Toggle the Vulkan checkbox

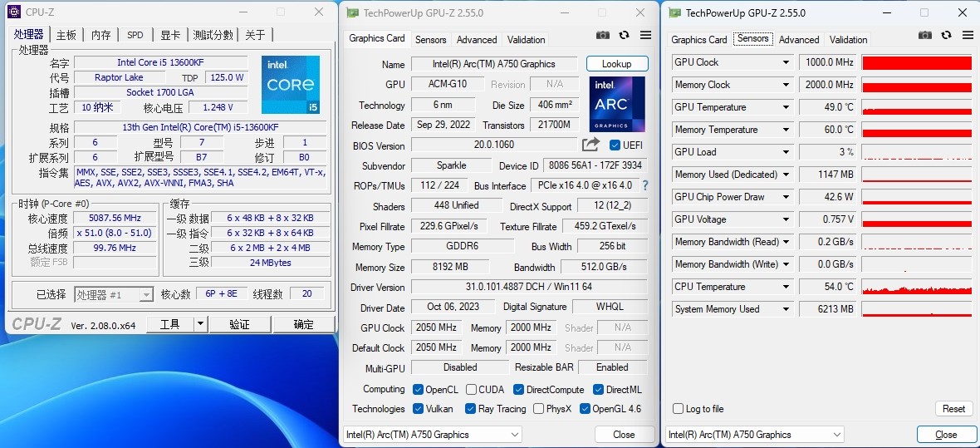click(418, 409)
